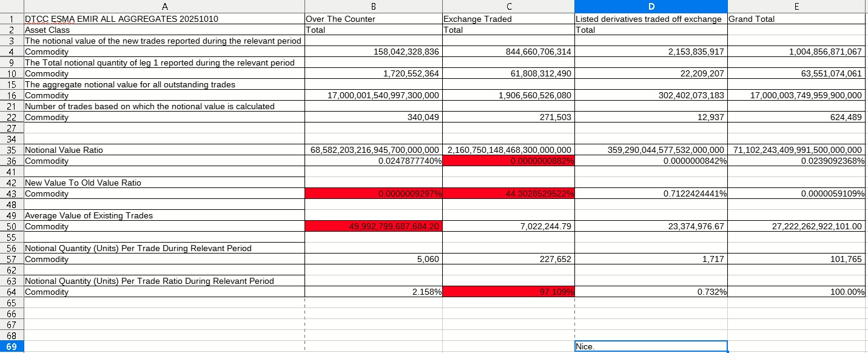
Task: Click red cell 0.0000009297%
Action: click(x=374, y=193)
